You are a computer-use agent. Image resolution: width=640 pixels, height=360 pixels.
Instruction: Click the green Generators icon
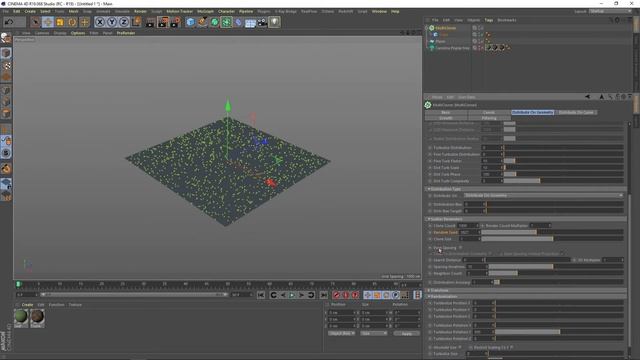point(215,22)
